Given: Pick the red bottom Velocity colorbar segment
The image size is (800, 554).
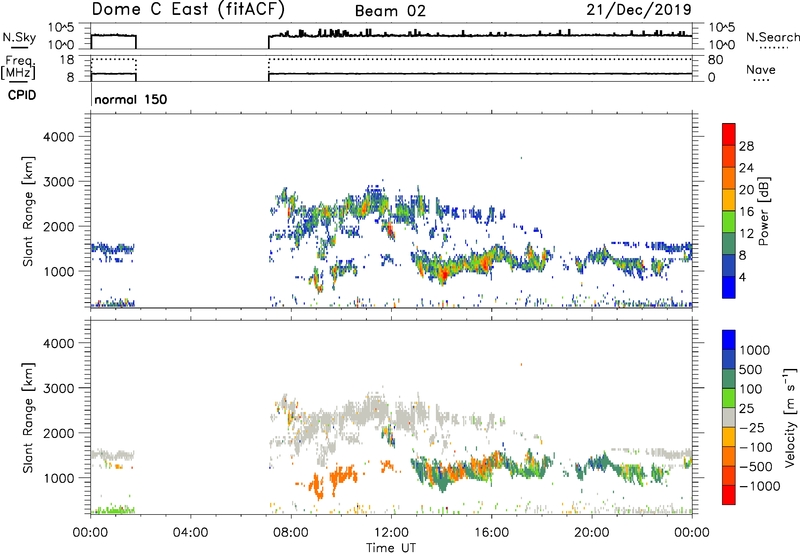Looking at the screenshot, I should click(x=729, y=495).
